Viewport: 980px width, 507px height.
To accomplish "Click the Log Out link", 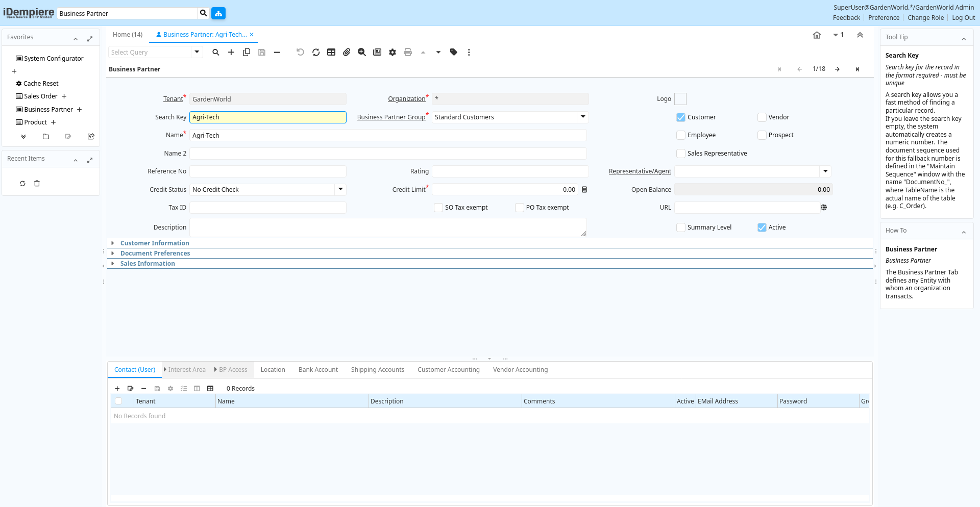I will click(963, 18).
